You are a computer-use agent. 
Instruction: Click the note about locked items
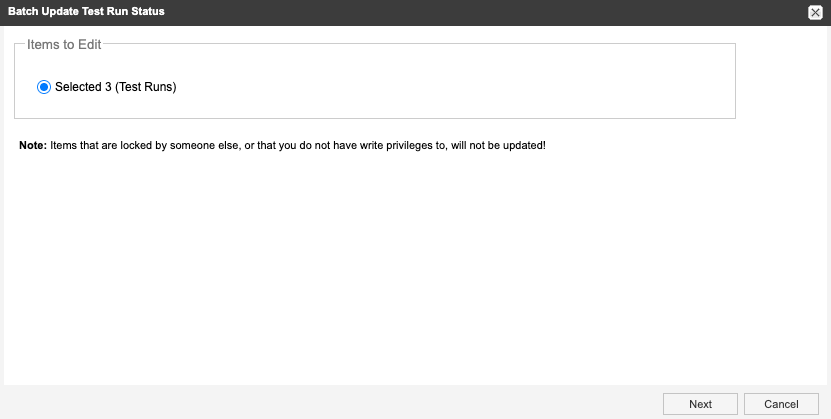pyautogui.click(x=282, y=145)
